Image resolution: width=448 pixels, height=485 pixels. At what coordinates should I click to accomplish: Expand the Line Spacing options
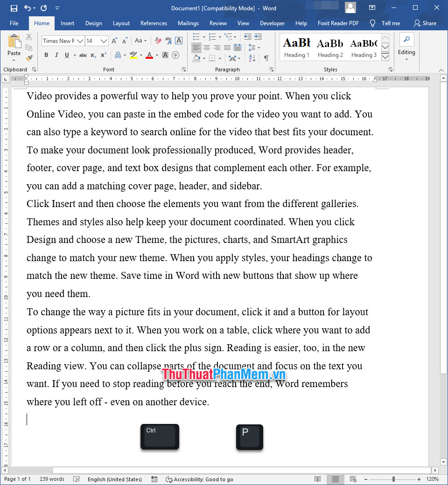point(254,47)
